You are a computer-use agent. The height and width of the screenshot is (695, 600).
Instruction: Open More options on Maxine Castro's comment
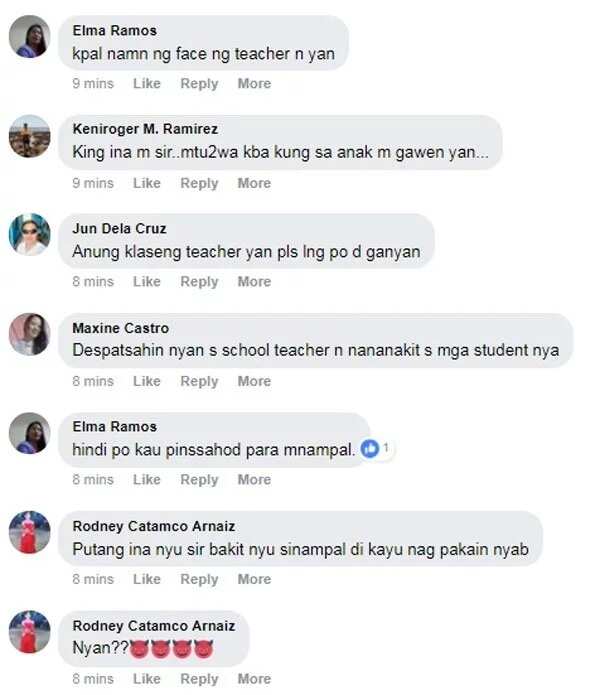coord(254,381)
